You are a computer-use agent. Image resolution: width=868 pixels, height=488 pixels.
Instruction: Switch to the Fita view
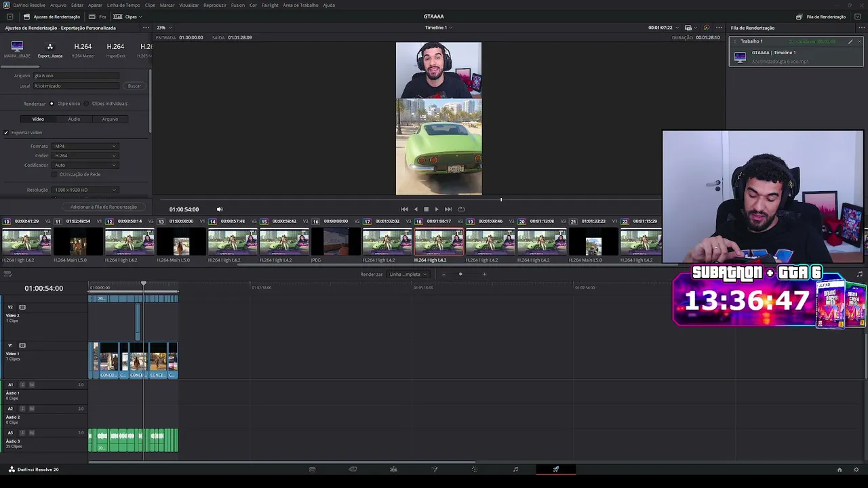pyautogui.click(x=98, y=16)
